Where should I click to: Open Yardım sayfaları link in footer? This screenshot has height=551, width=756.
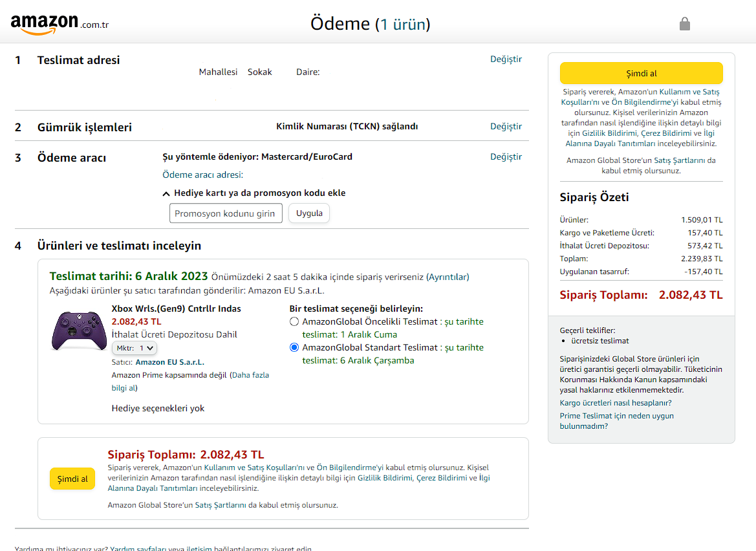pos(138,548)
